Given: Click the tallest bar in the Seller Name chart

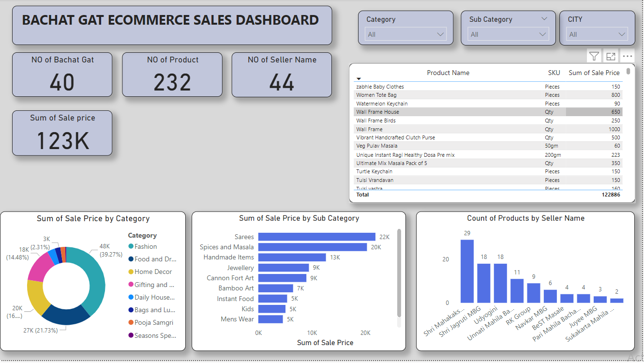Looking at the screenshot, I should [467, 271].
